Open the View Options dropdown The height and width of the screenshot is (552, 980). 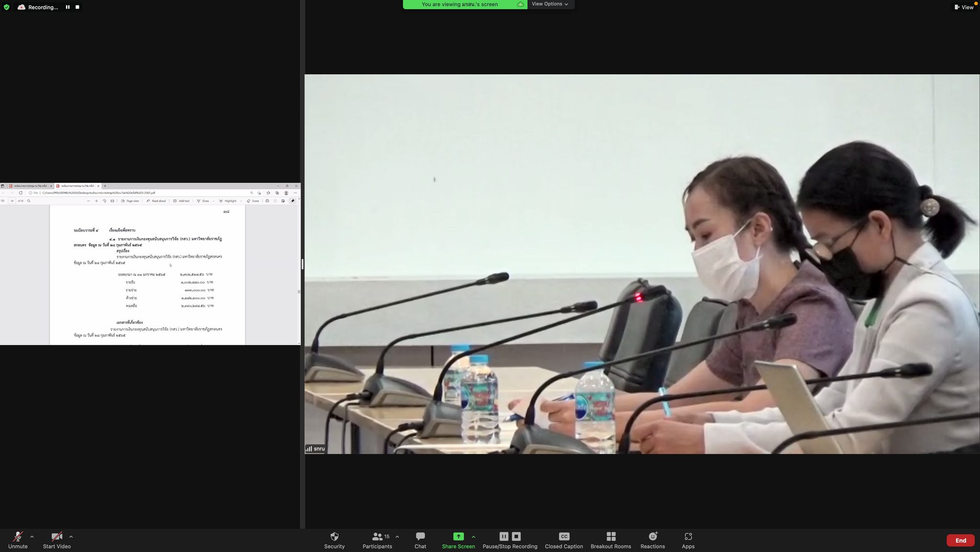tap(549, 4)
